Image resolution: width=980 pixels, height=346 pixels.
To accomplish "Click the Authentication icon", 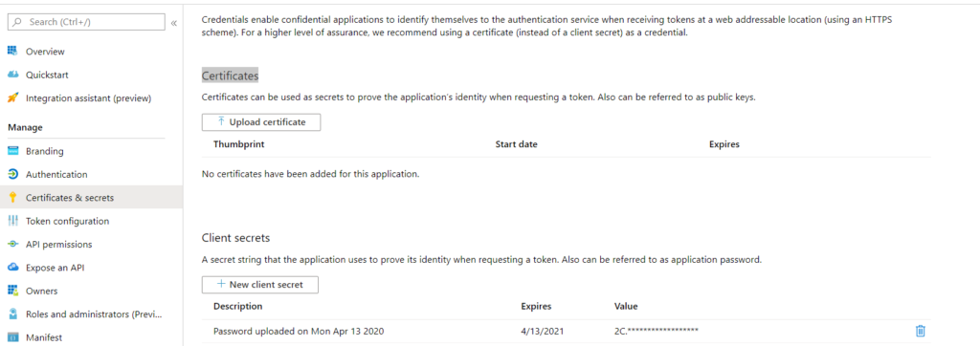I will (12, 174).
